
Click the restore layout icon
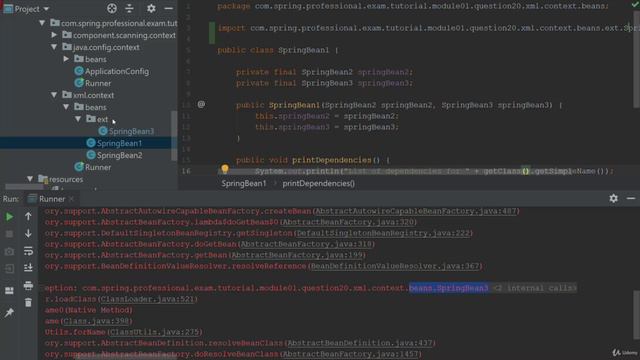(x=9, y=291)
